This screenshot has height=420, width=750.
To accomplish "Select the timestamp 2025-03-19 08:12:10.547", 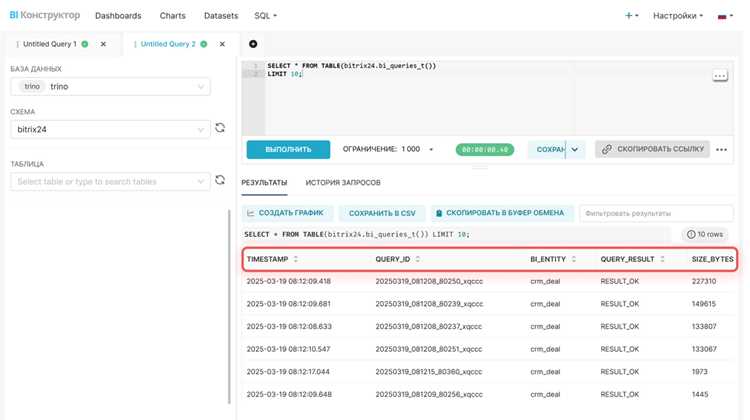I will [x=288, y=349].
